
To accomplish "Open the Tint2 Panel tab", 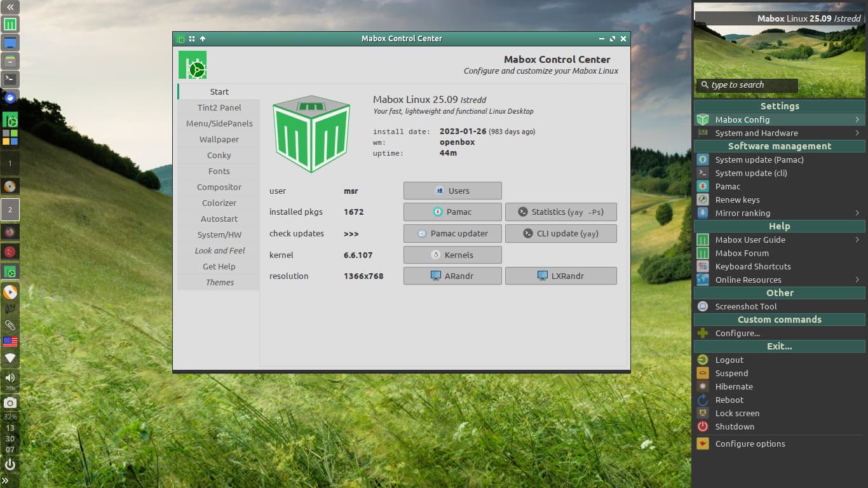I will (219, 107).
